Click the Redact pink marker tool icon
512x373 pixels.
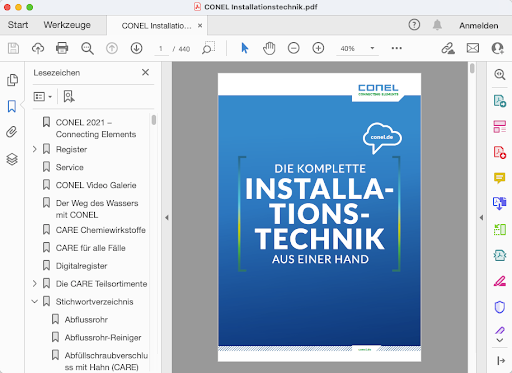[x=500, y=281]
